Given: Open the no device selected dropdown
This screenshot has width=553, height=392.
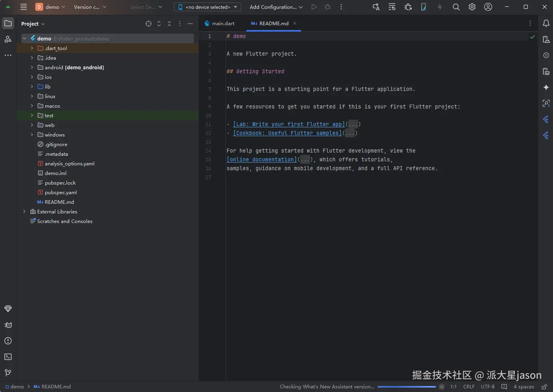Looking at the screenshot, I should point(207,7).
